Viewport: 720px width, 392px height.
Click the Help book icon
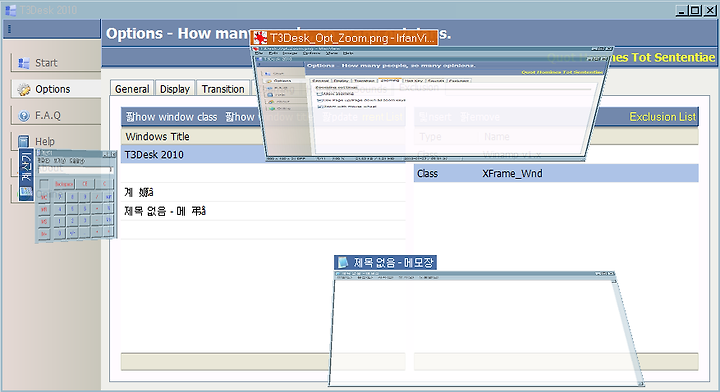(23, 141)
